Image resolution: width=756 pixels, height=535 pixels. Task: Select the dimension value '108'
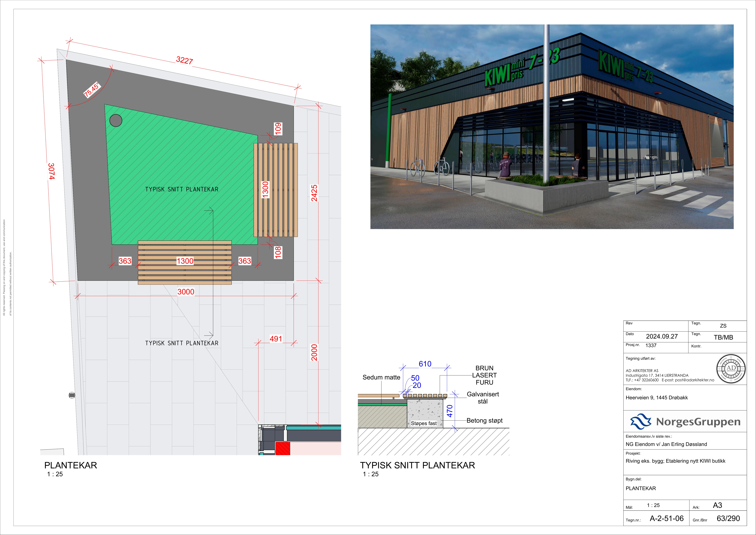278,252
